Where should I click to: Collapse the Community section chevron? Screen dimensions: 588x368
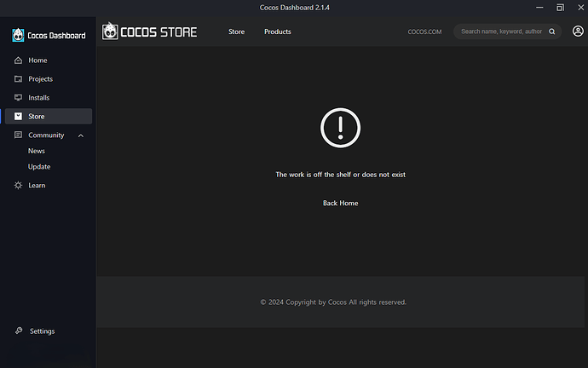tap(81, 135)
